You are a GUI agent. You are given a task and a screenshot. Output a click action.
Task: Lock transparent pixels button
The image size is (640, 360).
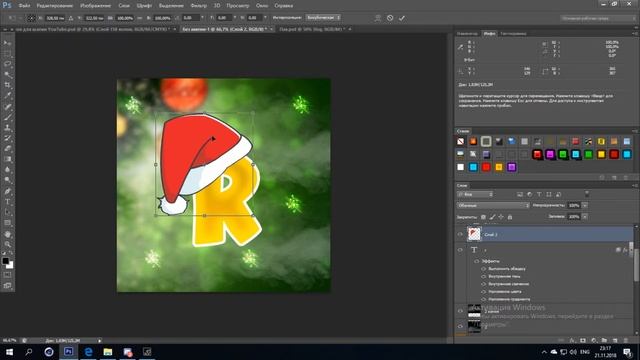point(483,217)
